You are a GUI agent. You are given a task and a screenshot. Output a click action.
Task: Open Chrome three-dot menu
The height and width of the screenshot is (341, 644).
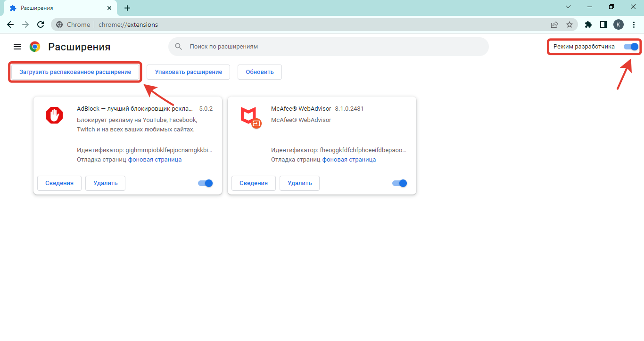pyautogui.click(x=634, y=24)
